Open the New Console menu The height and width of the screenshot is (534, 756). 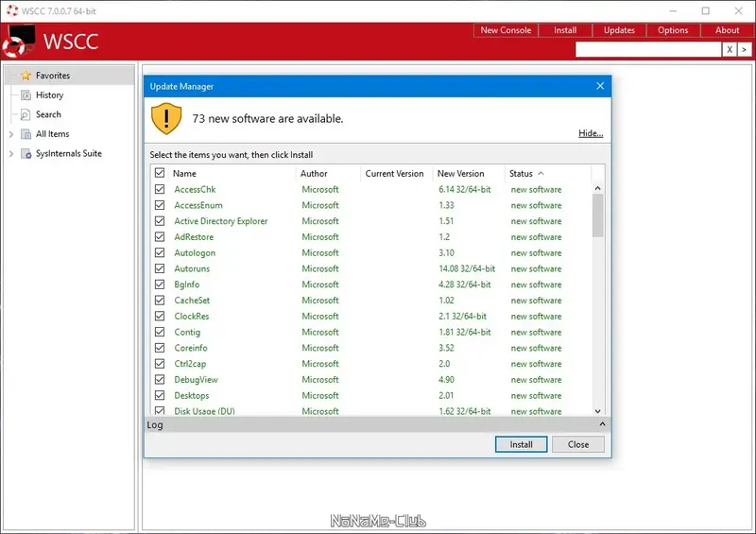click(506, 30)
